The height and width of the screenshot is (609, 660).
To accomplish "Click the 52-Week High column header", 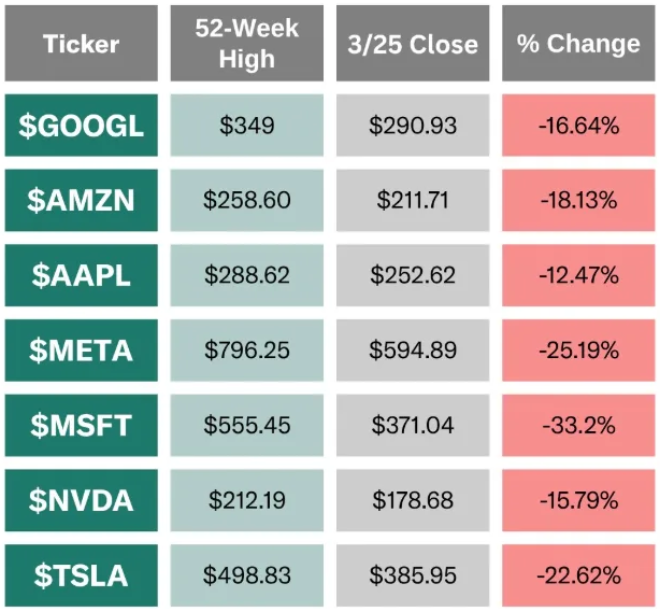I will tap(247, 44).
